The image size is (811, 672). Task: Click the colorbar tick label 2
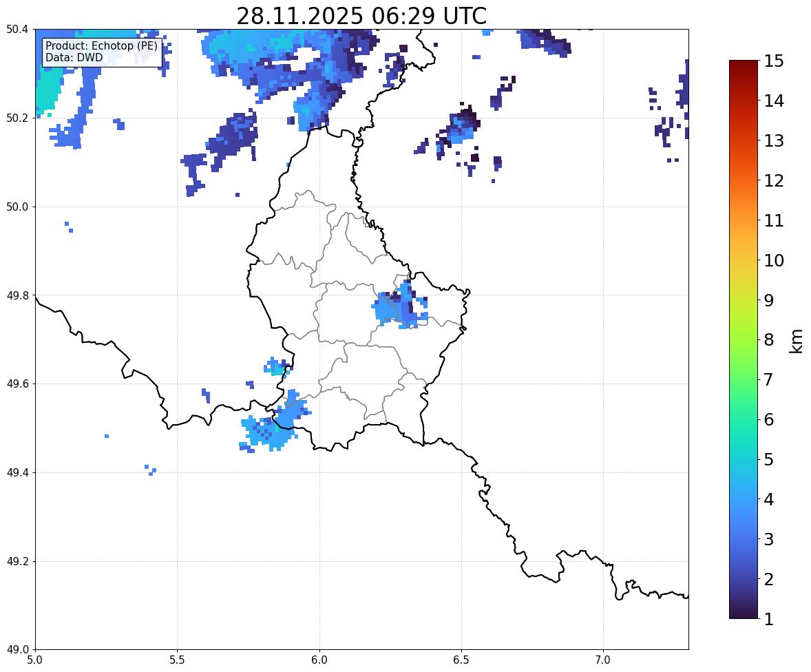coord(769,579)
